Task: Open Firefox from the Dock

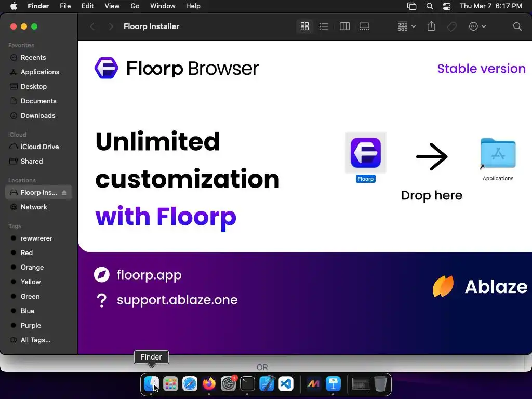Action: tap(209, 384)
